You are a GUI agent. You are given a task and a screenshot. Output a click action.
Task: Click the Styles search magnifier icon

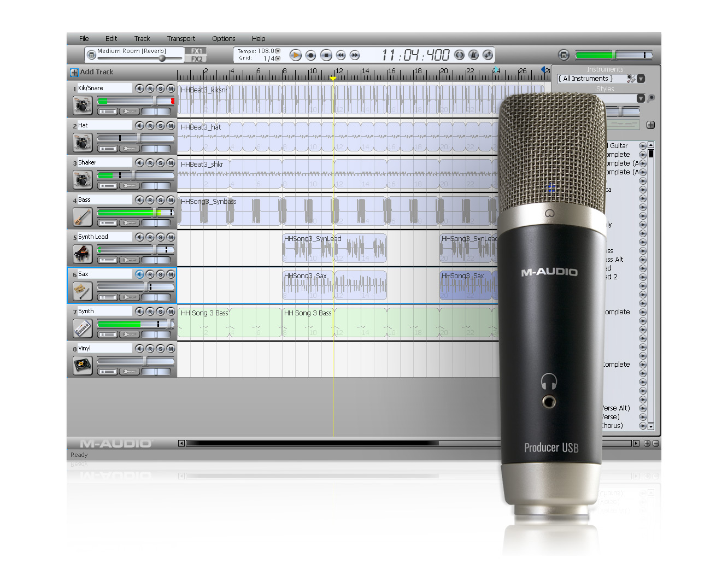[x=650, y=98]
